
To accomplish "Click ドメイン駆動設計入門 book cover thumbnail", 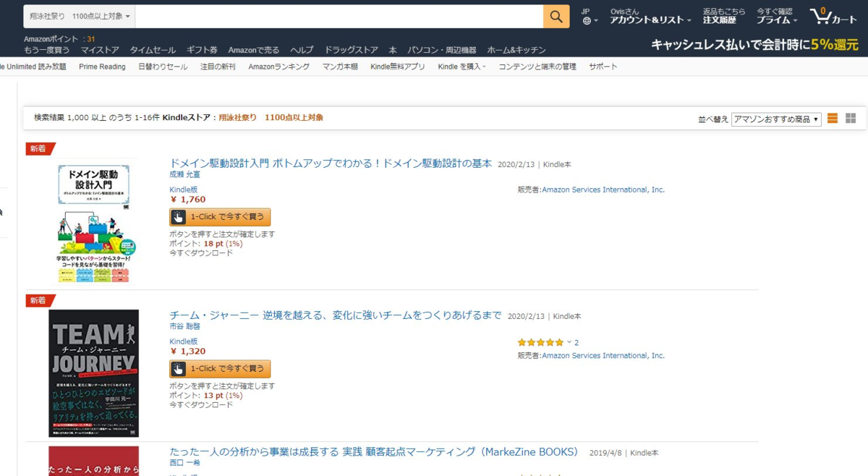I will pyautogui.click(x=94, y=222).
